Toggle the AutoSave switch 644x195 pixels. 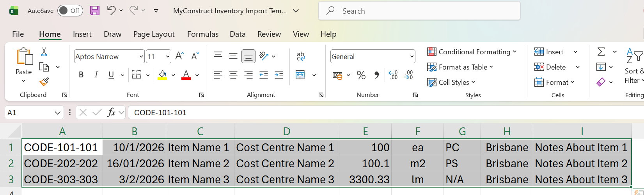coord(70,11)
